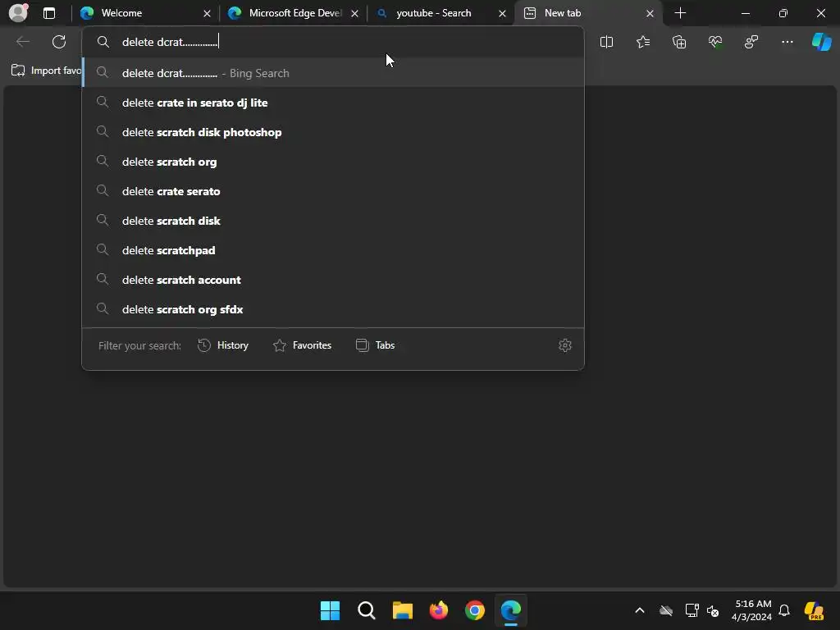Click the Edge icon in taskbar

tap(510, 610)
